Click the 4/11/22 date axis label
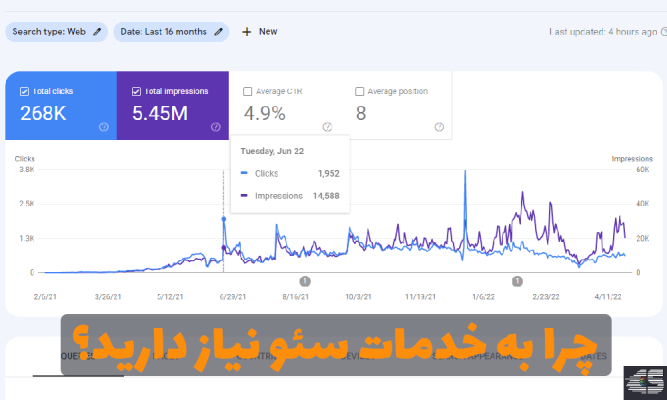 (x=608, y=297)
